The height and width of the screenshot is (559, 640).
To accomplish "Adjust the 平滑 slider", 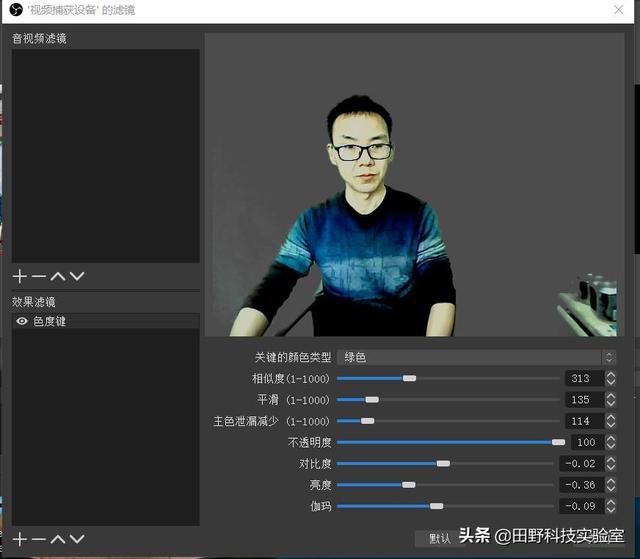I will coord(448,399).
